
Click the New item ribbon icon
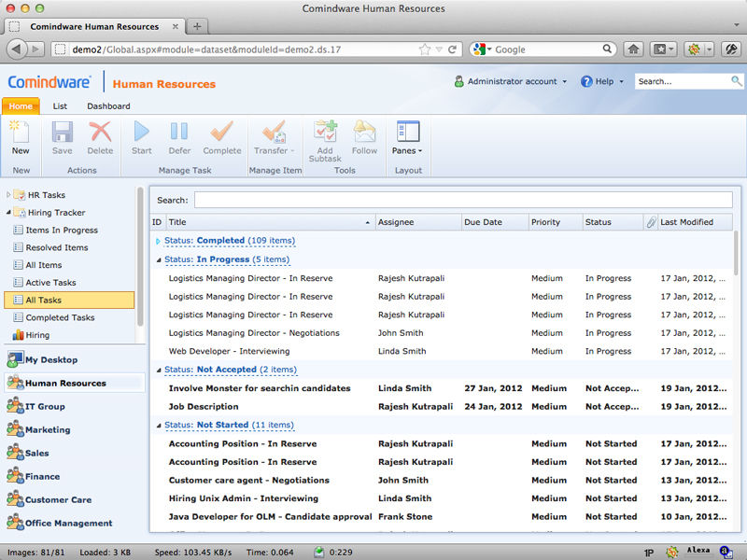pyautogui.click(x=21, y=133)
